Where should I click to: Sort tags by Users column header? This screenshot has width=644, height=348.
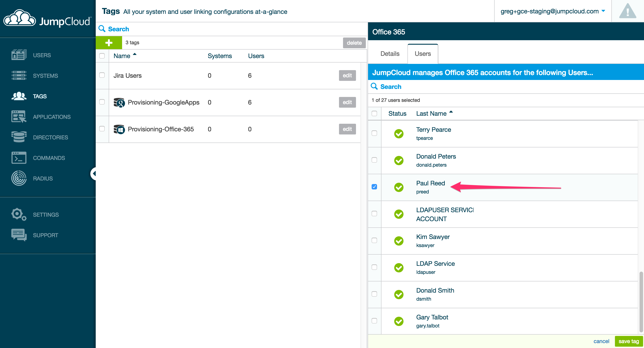(256, 56)
